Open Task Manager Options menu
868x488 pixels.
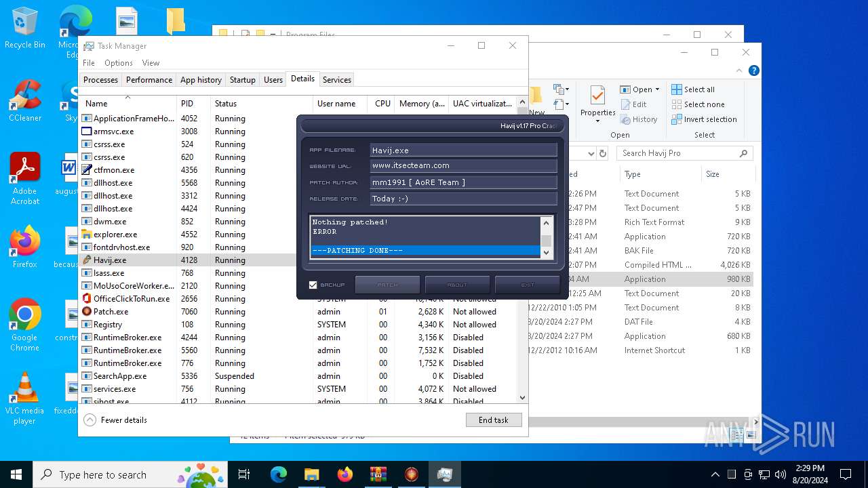tap(119, 63)
